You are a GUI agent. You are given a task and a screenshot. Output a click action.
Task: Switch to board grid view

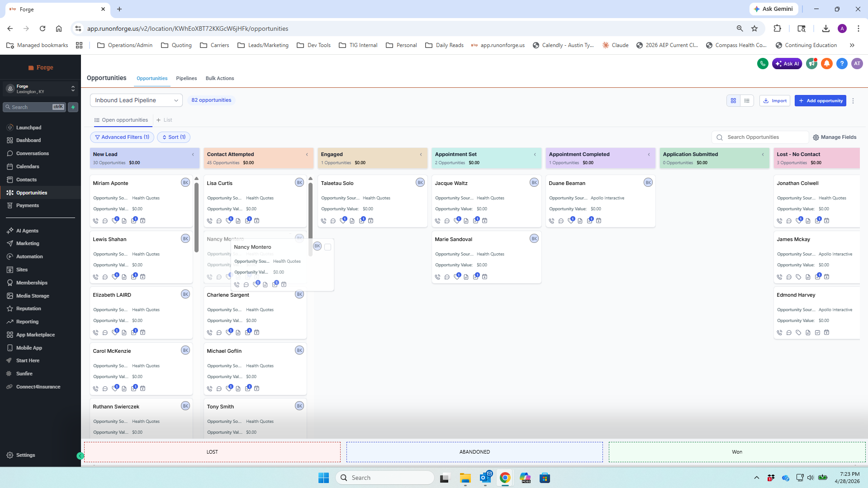tap(733, 100)
